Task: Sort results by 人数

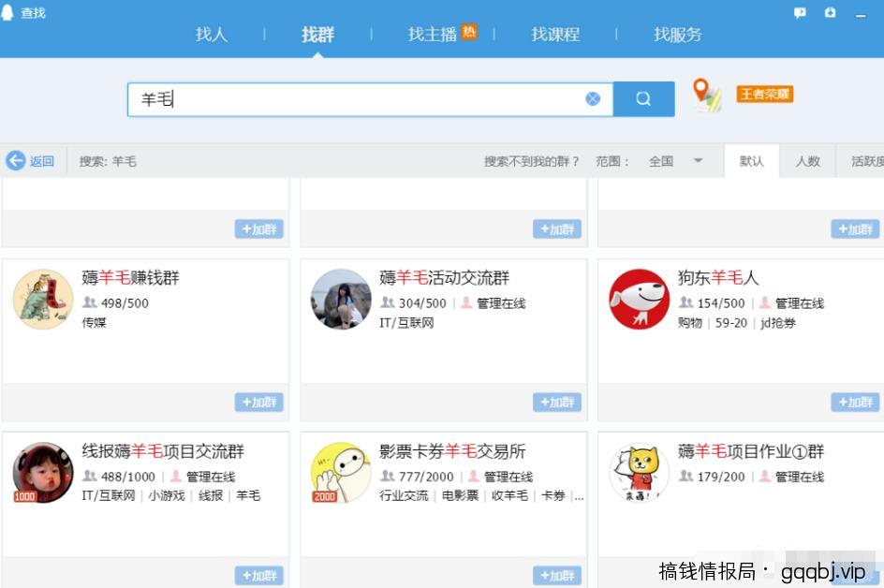Action: (807, 160)
